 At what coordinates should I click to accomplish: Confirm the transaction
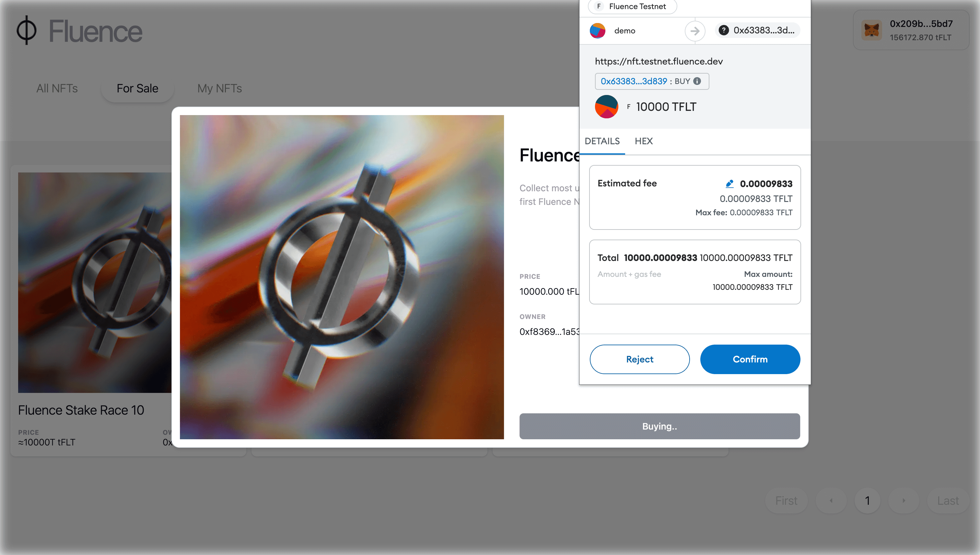[750, 359]
